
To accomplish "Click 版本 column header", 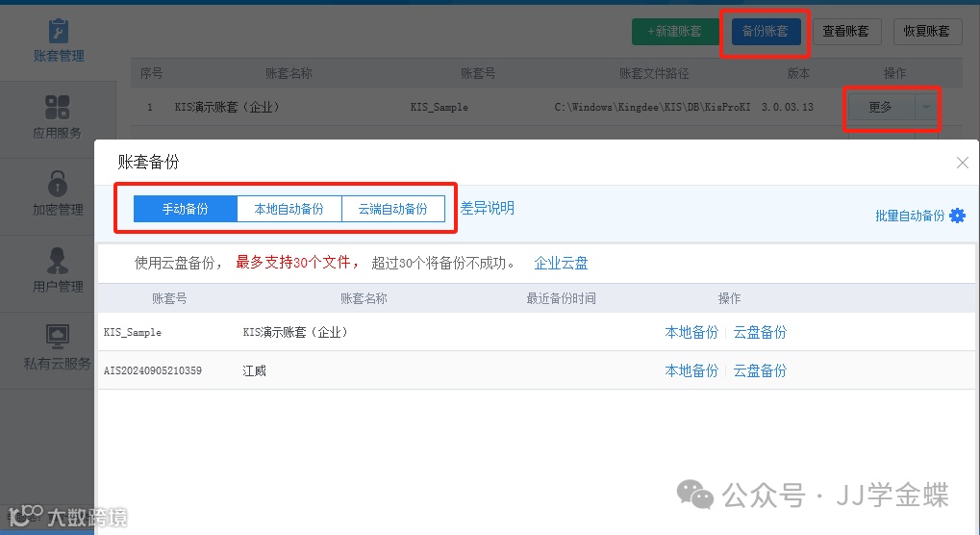I will coord(798,74).
